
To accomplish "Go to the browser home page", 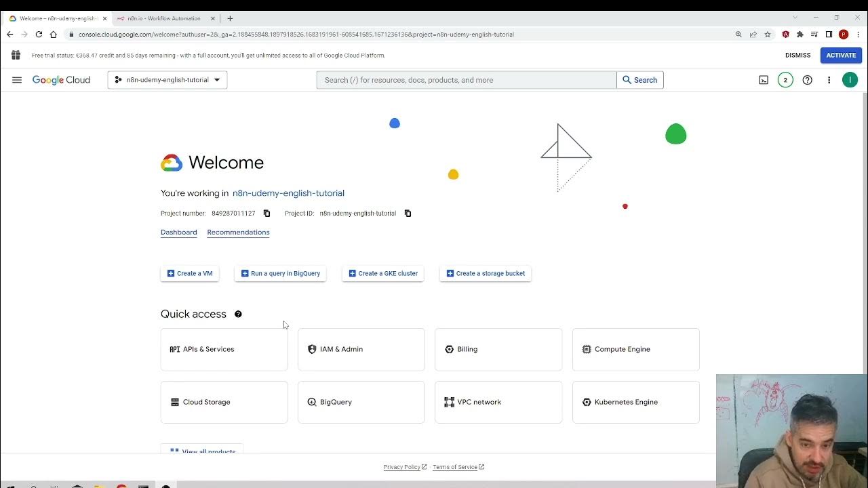I will click(53, 35).
